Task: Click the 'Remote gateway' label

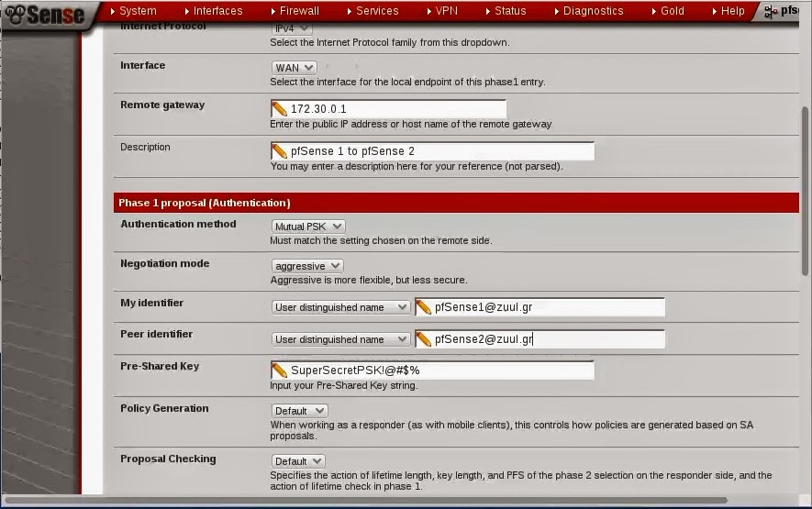Action: [x=162, y=105]
